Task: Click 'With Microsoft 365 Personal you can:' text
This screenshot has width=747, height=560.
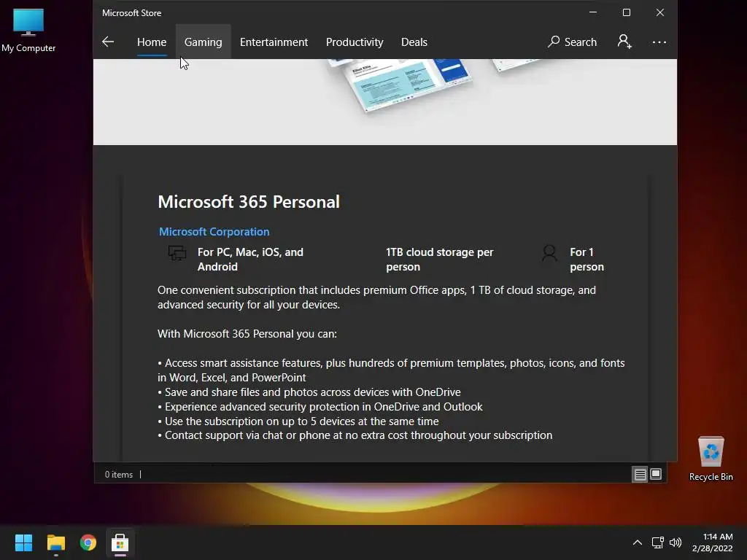Action: (247, 334)
